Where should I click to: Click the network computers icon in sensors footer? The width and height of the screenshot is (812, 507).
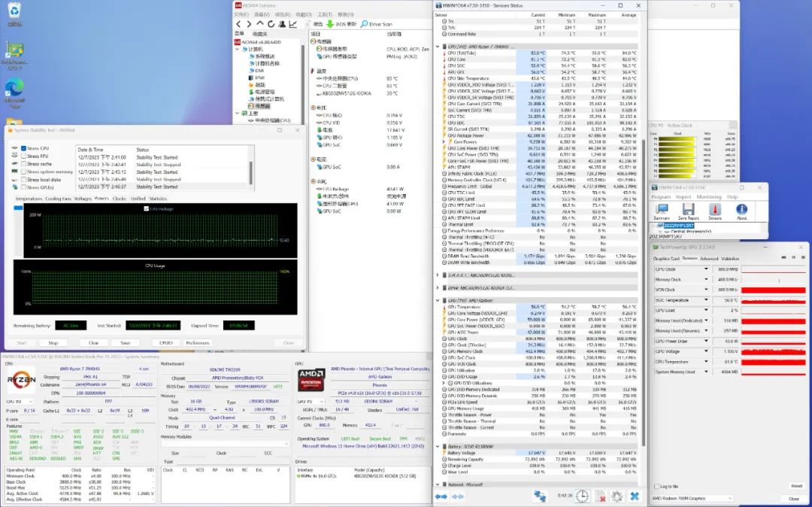click(540, 496)
